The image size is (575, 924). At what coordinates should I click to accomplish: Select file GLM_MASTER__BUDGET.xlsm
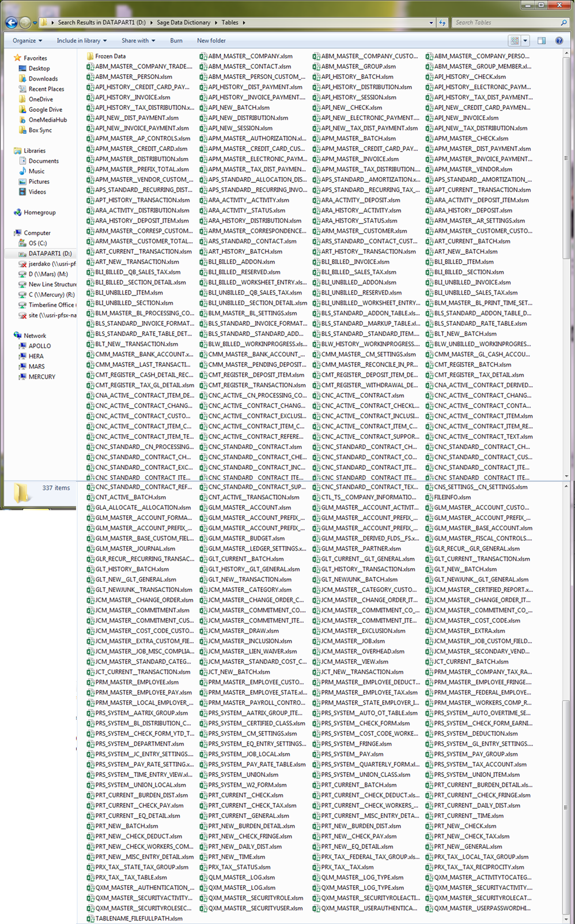click(x=242, y=538)
